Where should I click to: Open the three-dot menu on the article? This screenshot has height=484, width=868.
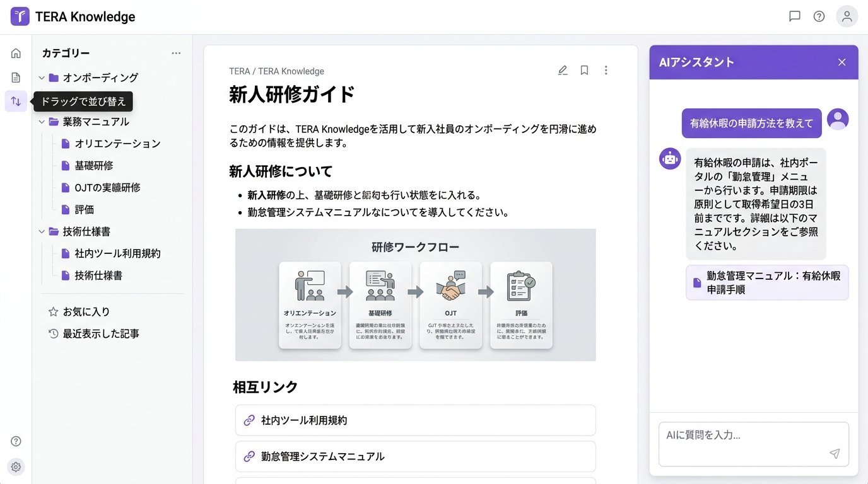tap(606, 70)
